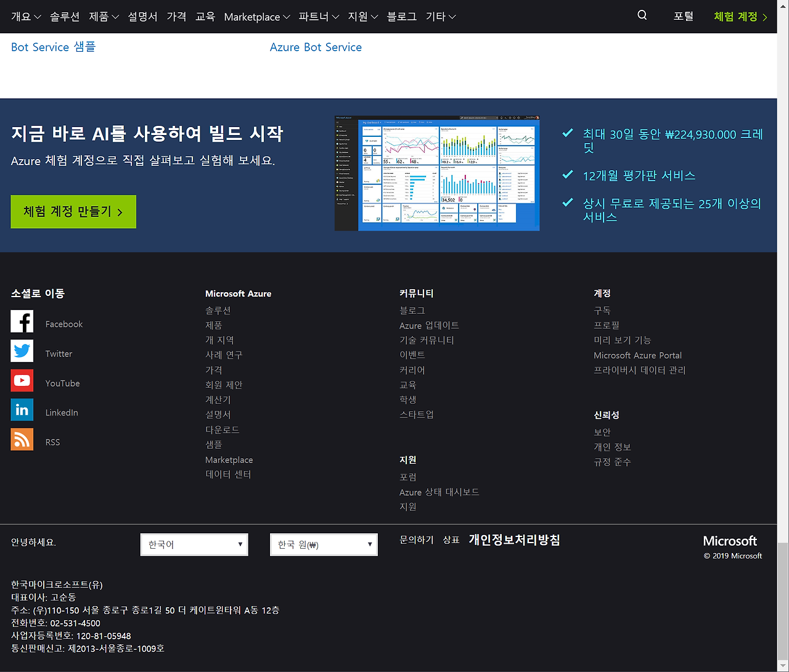Expand the 기타 dropdown menu

441,17
